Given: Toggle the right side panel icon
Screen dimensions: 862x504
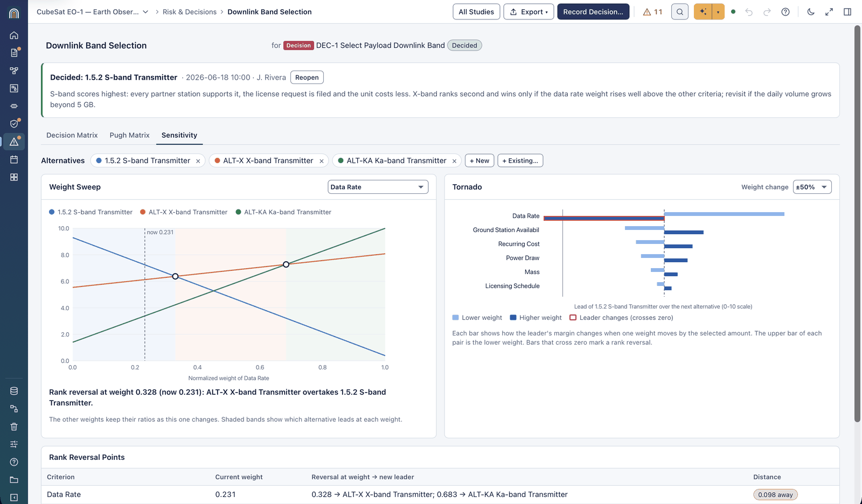Looking at the screenshot, I should [847, 12].
